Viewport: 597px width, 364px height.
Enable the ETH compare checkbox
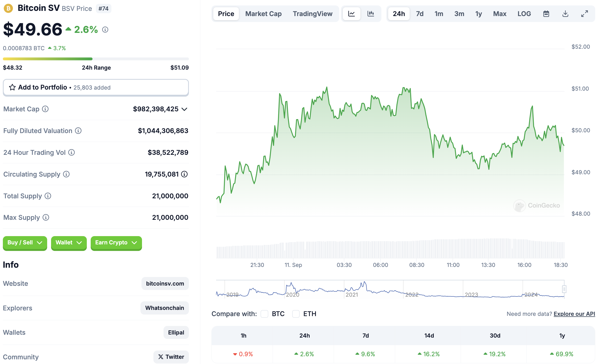[296, 314]
